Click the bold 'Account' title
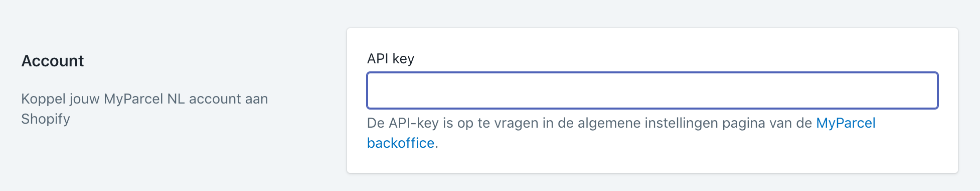The image size is (980, 191). [53, 61]
